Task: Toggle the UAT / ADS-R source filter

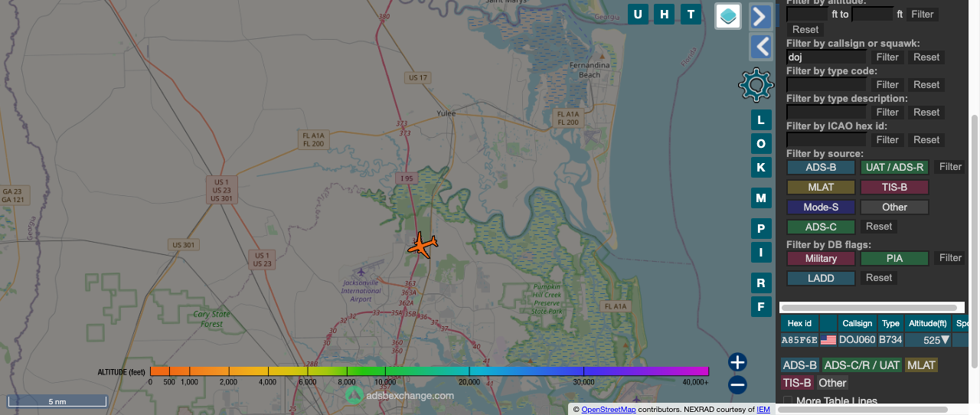Action: [x=894, y=167]
